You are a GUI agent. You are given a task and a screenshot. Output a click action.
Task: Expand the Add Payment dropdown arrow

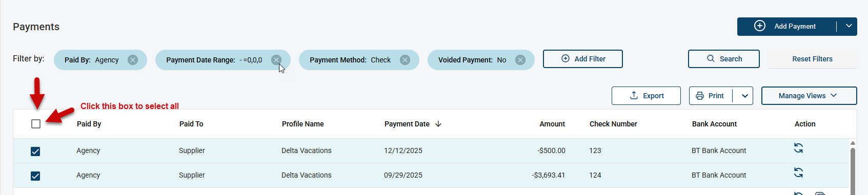click(849, 26)
